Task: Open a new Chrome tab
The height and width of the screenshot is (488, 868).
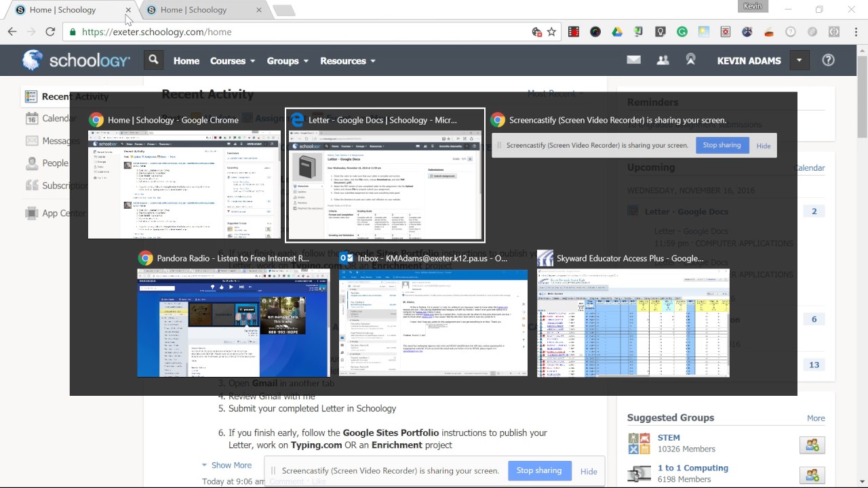Action: coord(284,10)
